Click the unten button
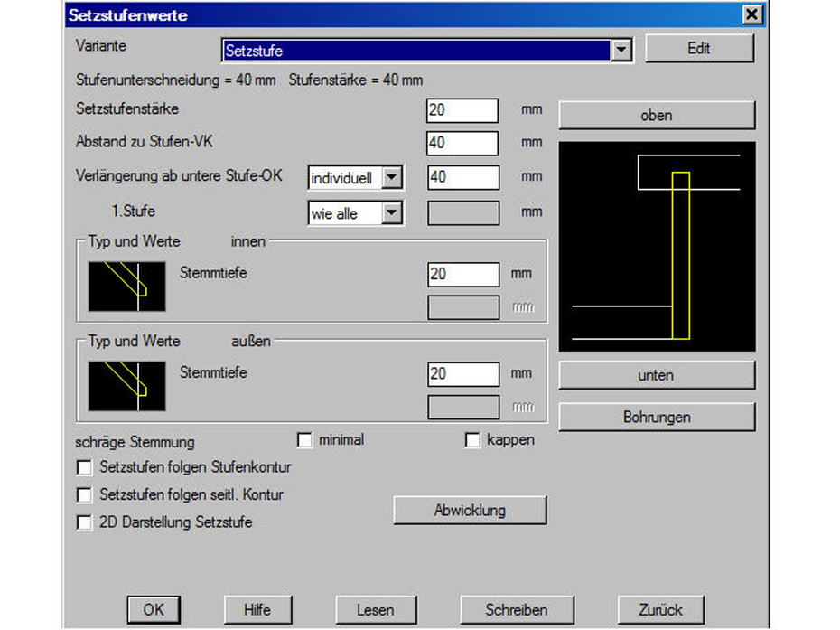Image resolution: width=840 pixels, height=630 pixels. click(657, 375)
